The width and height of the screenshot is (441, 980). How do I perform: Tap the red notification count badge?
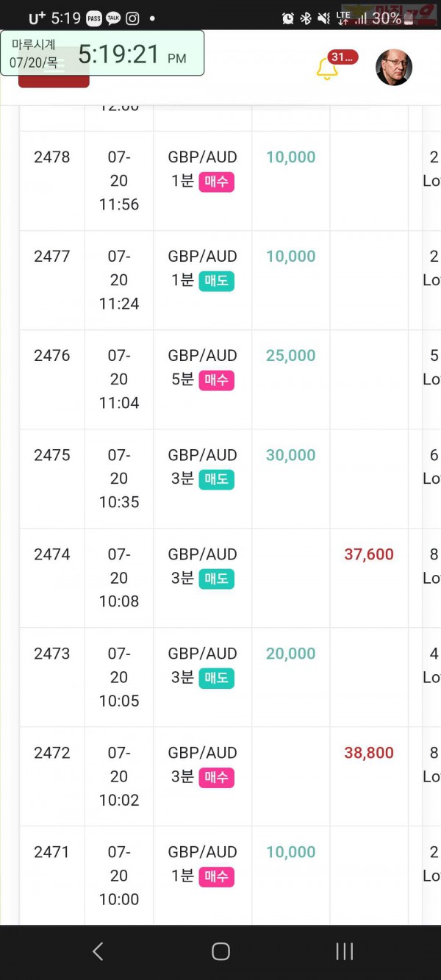click(343, 57)
